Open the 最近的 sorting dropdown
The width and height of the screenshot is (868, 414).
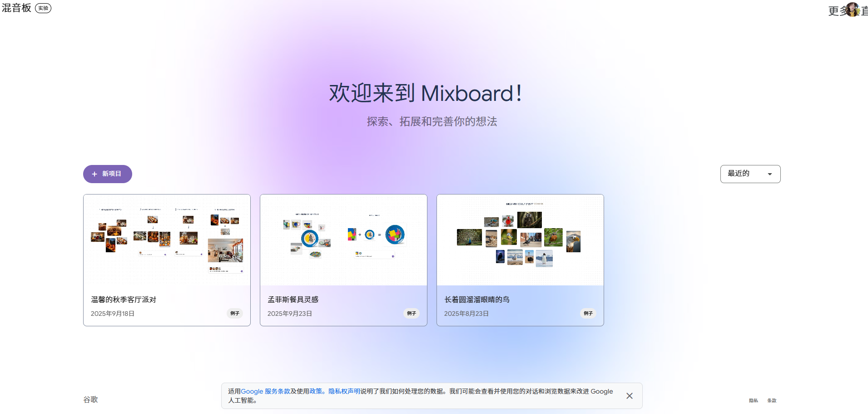click(x=750, y=174)
